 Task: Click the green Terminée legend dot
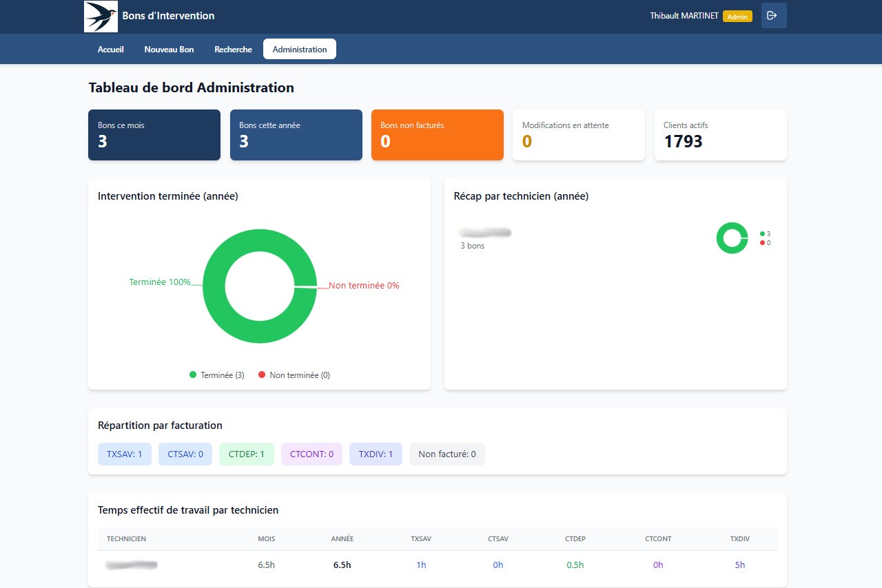[193, 375]
